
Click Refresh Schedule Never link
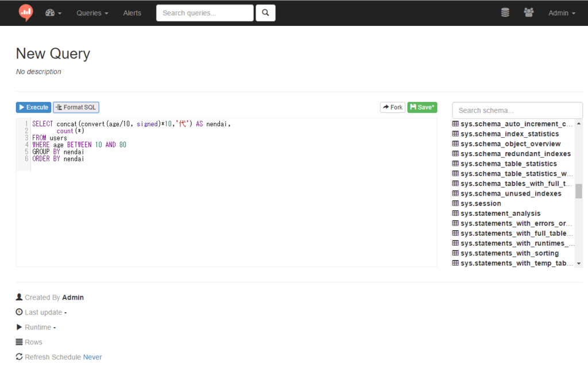(92, 357)
